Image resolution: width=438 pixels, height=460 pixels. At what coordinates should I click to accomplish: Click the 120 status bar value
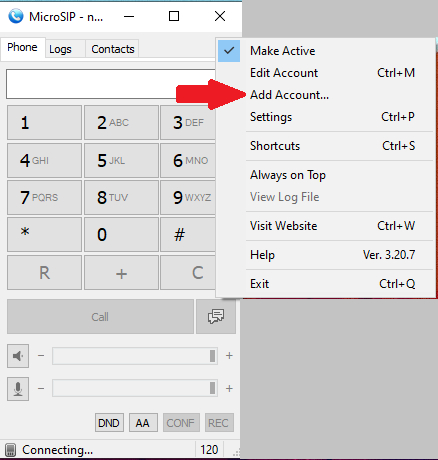tap(209, 450)
